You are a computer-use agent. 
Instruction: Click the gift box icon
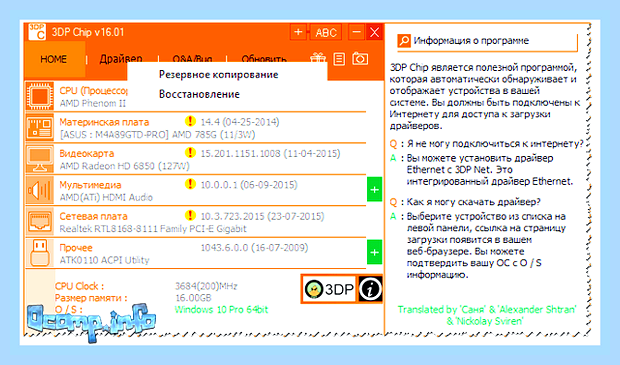pos(318,58)
